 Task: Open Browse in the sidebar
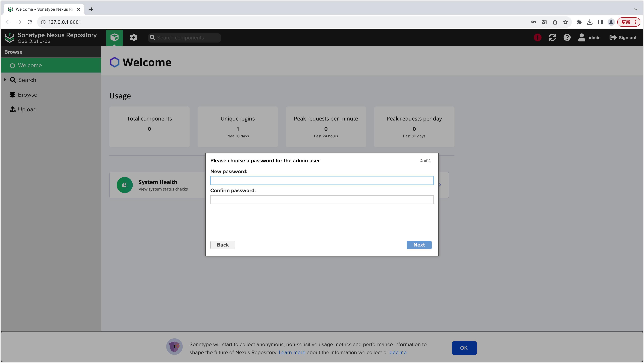coord(27,95)
